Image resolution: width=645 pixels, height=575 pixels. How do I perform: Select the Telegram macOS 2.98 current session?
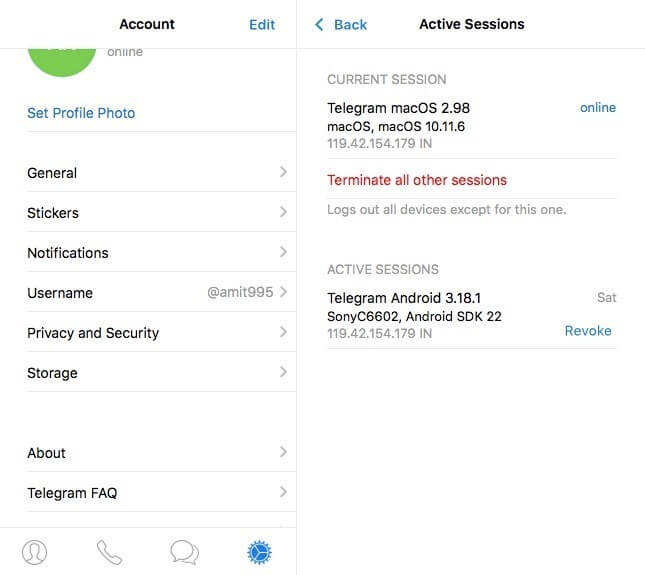471,125
